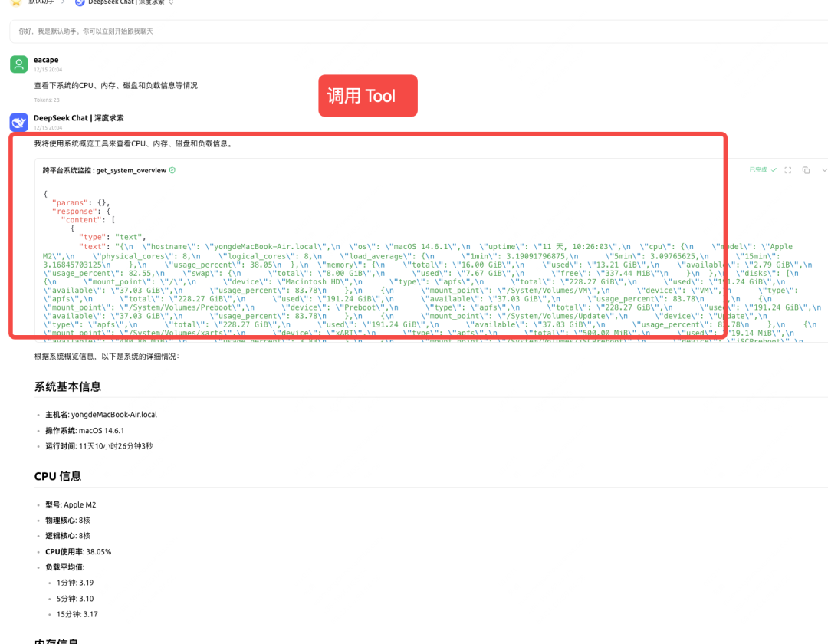828x644 pixels.
Task: Collapse the get_system_overview tool panel
Action: pos(823,170)
